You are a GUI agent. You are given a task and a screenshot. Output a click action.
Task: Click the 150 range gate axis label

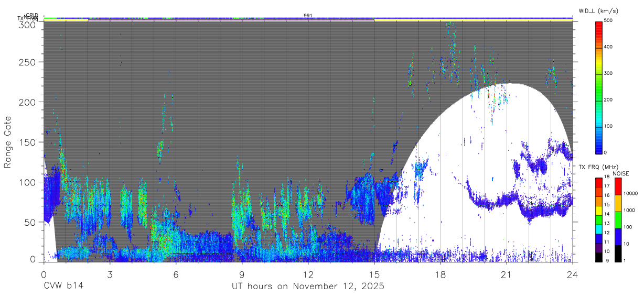pyautogui.click(x=28, y=142)
